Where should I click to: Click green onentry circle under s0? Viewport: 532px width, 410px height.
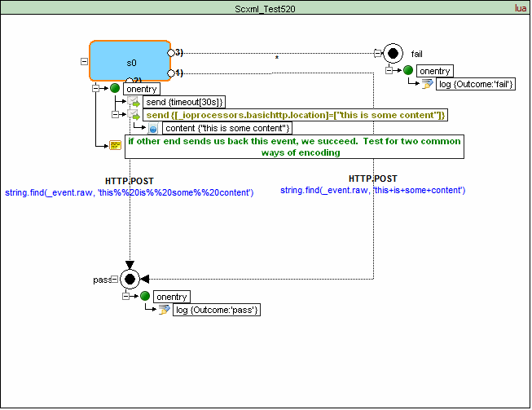116,88
